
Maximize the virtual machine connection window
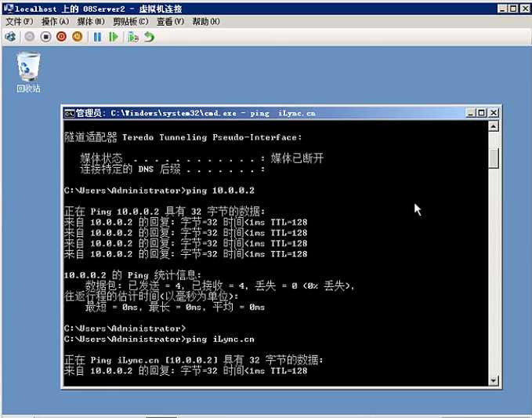click(514, 9)
